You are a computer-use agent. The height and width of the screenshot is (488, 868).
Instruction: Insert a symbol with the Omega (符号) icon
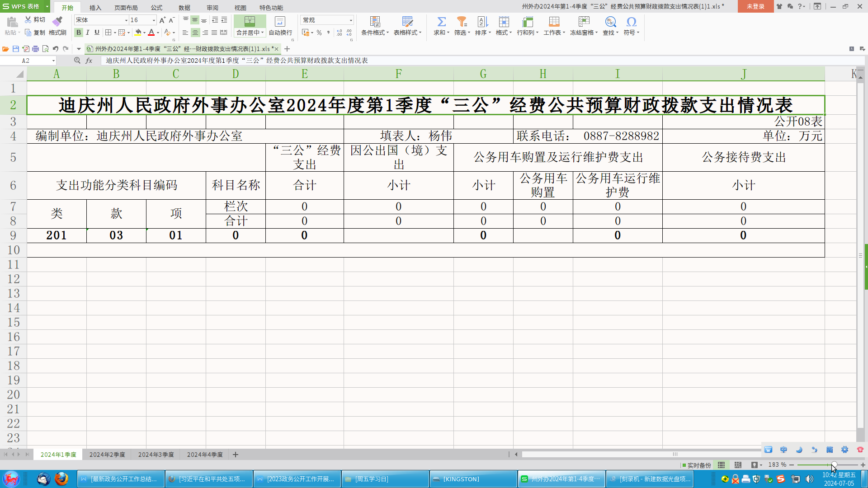631,22
